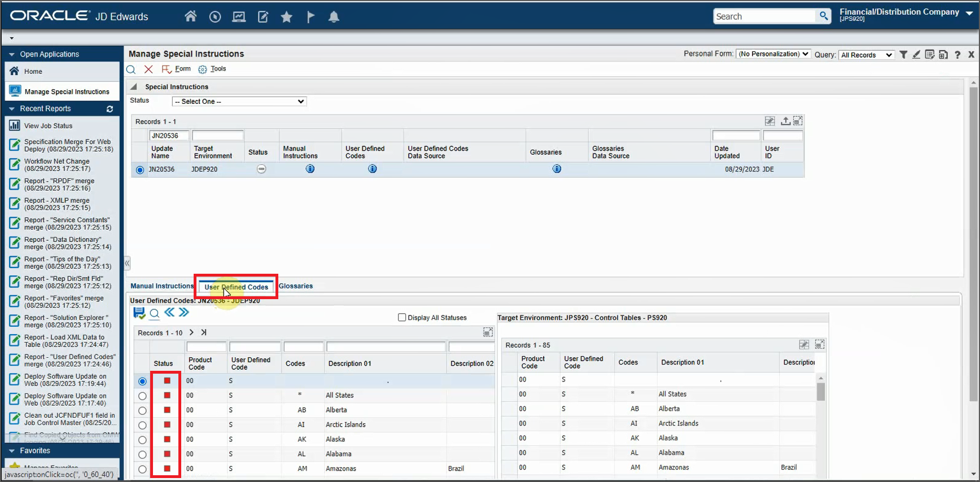Viewport: 980px width, 482px height.
Task: Open the Query All Records dropdown
Action: [866, 55]
